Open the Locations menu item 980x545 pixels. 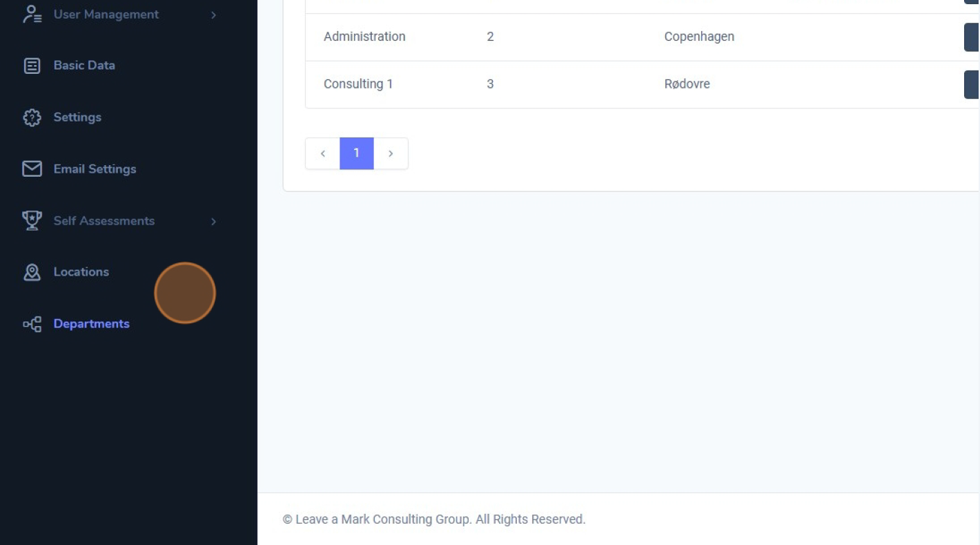point(81,272)
